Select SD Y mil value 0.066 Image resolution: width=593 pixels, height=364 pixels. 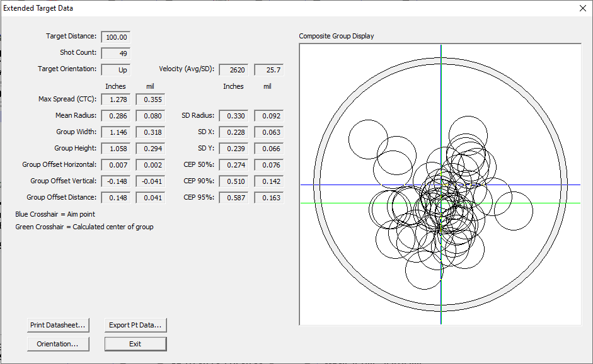[269, 149]
